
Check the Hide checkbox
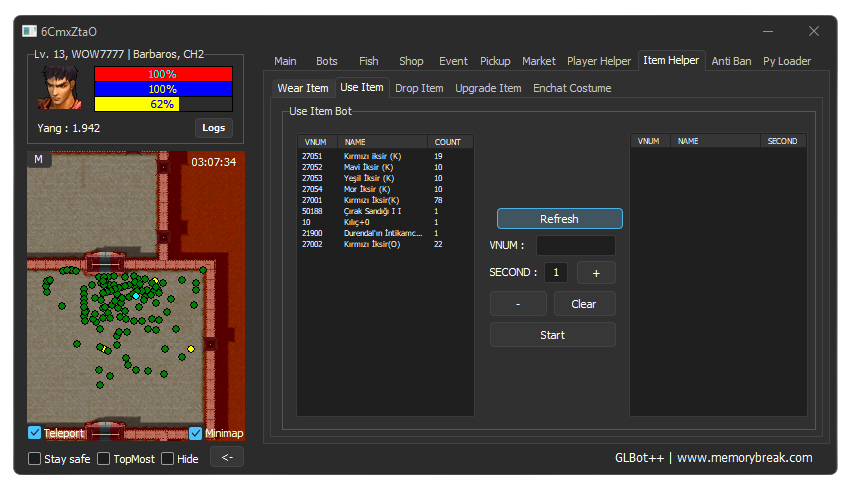pyautogui.click(x=168, y=459)
